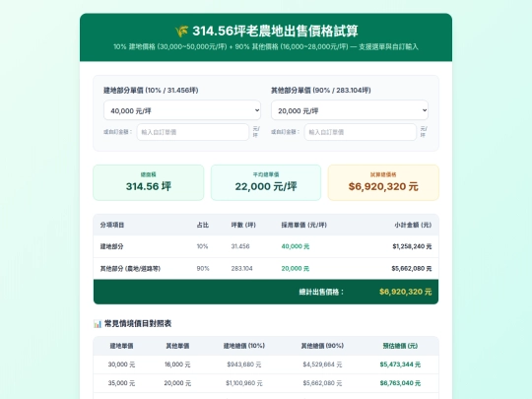Click the 283.104 area value
Screen dimensions: 532x399
[x=241, y=268]
